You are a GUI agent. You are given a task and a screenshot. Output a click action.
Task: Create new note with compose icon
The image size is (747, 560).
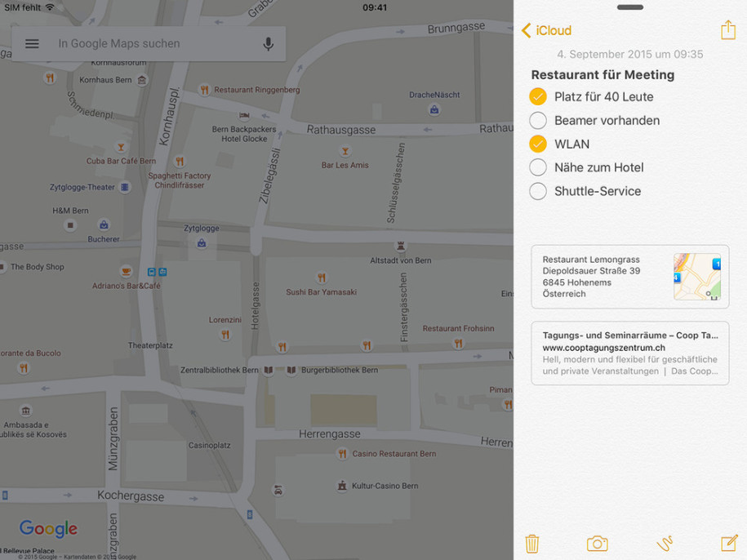click(x=729, y=543)
